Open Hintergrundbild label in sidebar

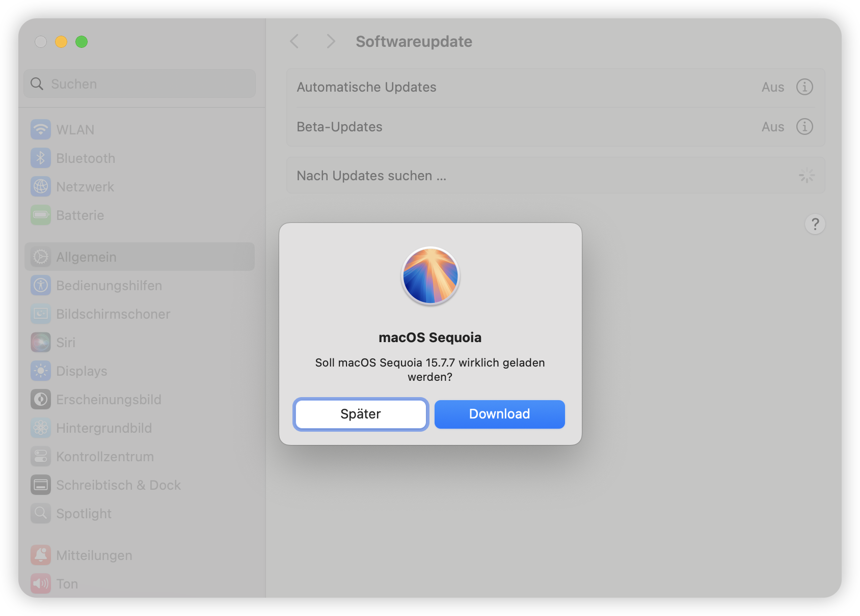(x=104, y=428)
